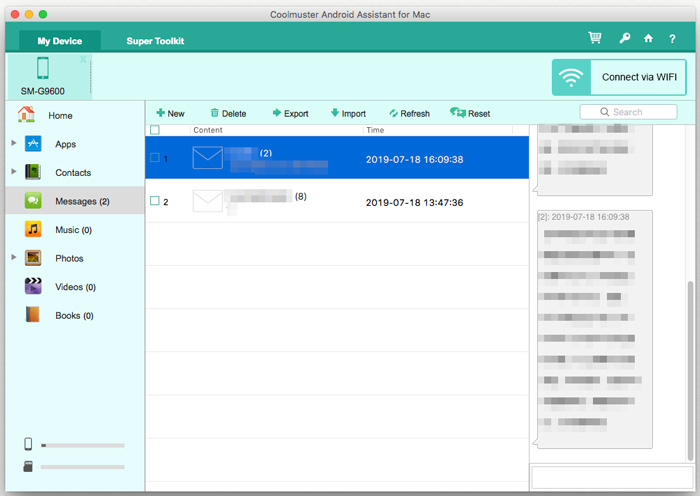The width and height of the screenshot is (700, 496).
Task: Open the home icon in header
Action: [648, 38]
